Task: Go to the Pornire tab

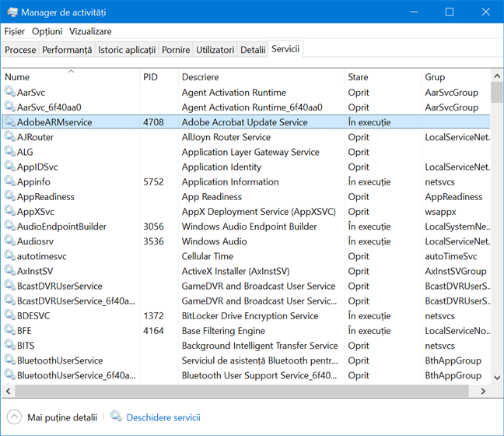Action: click(x=176, y=50)
